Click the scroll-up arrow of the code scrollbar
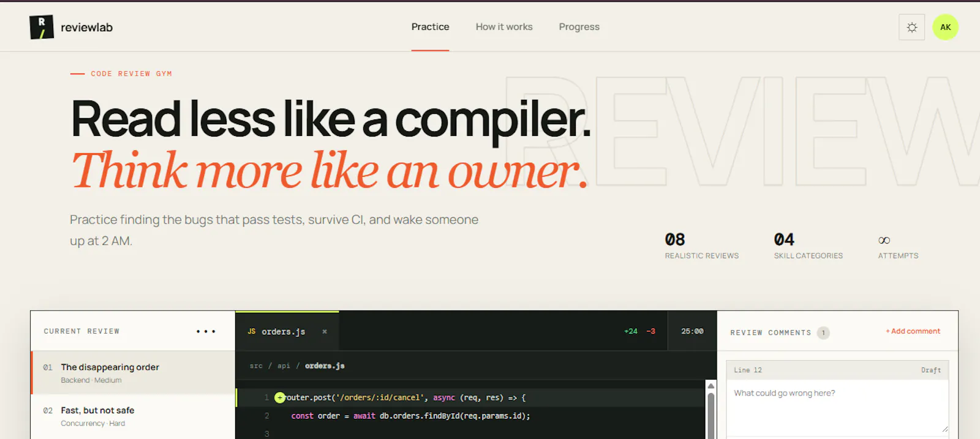Viewport: 980px width, 439px height. pos(710,386)
